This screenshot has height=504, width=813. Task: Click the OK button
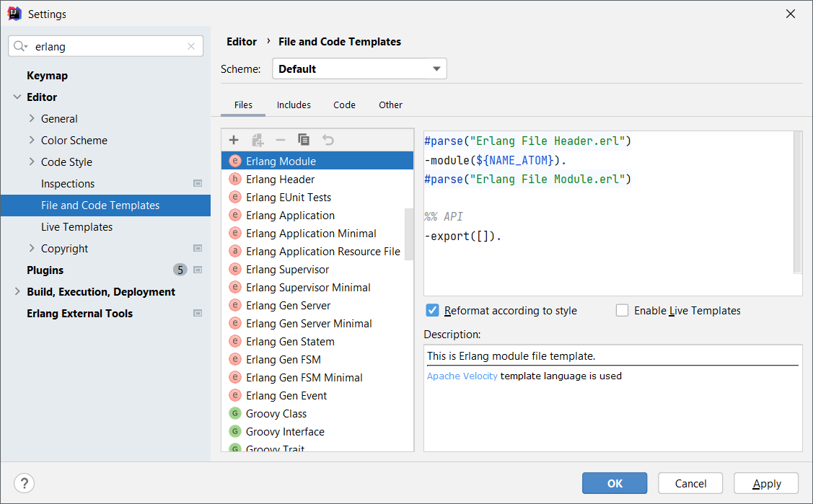[615, 483]
